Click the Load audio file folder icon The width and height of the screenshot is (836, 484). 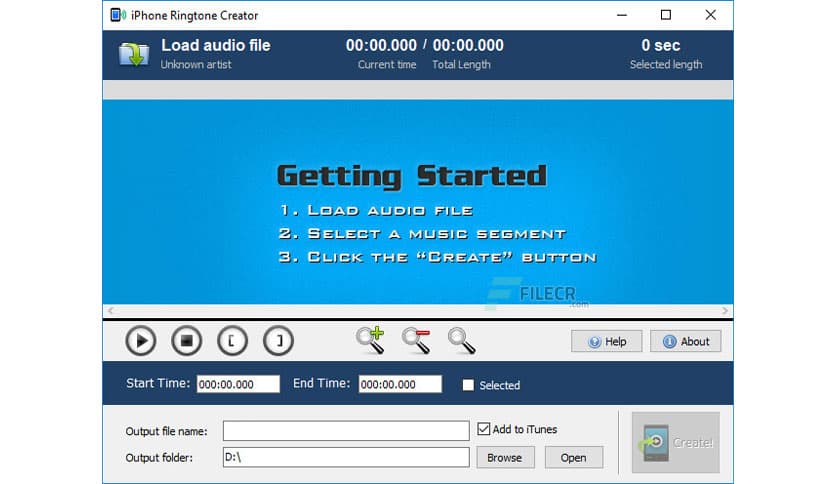pos(134,54)
